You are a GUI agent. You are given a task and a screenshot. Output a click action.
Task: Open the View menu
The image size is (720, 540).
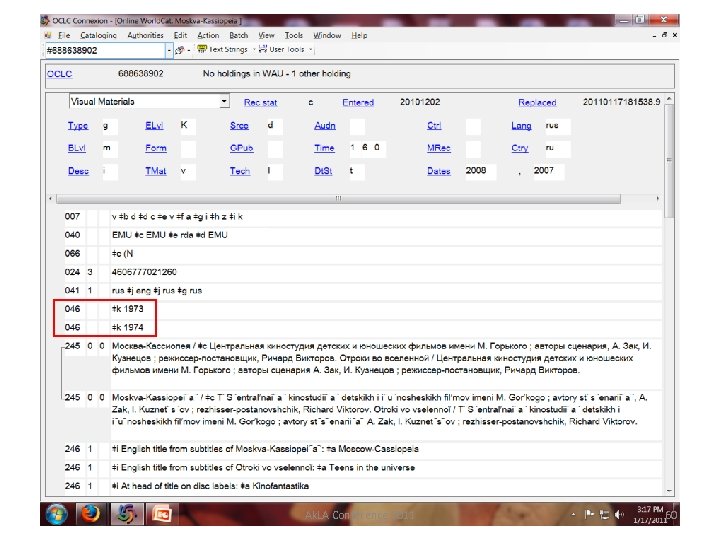pyautogui.click(x=266, y=35)
